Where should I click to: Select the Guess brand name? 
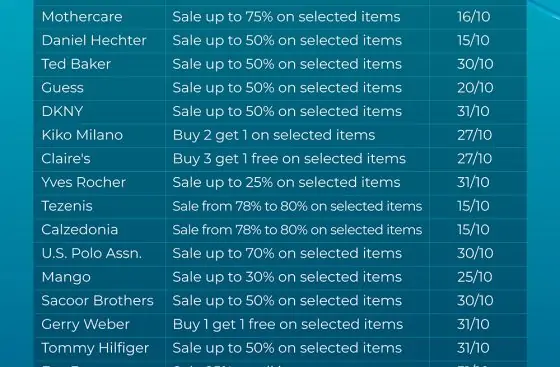pyautogui.click(x=62, y=88)
